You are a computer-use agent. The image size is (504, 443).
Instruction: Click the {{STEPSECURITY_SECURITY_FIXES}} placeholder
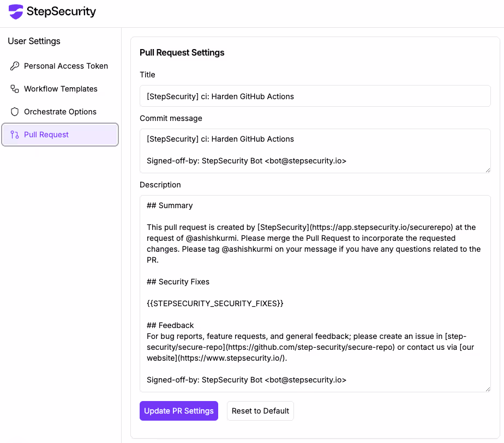215,304
